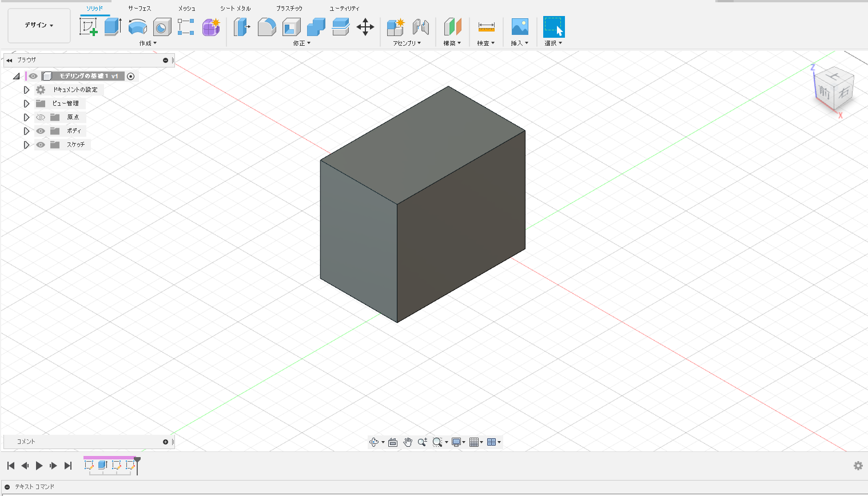Click the pattern icon next to Hole
The height and width of the screenshot is (496, 868).
click(186, 26)
